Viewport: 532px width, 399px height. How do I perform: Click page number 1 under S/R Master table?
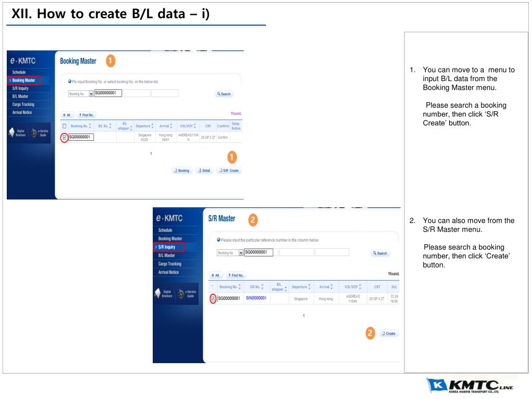pyautogui.click(x=303, y=316)
